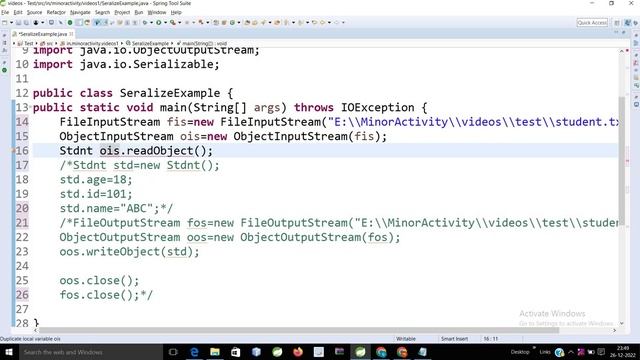Click the green Boot Dashboard toolbar icon

point(70,22)
